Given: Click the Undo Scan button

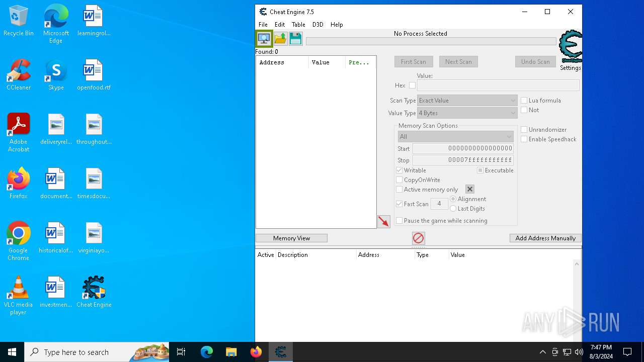Looking at the screenshot, I should pyautogui.click(x=535, y=62).
